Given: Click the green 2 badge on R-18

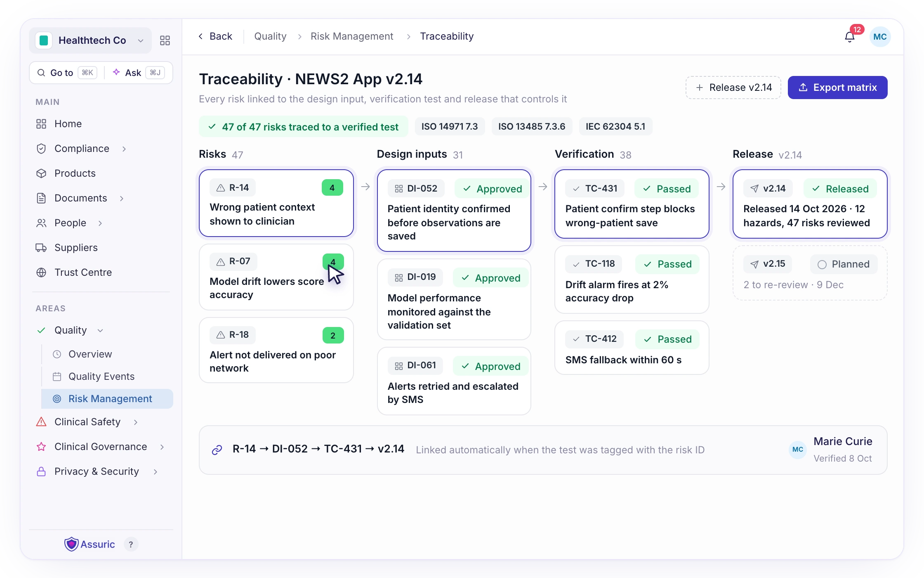Looking at the screenshot, I should (x=333, y=335).
